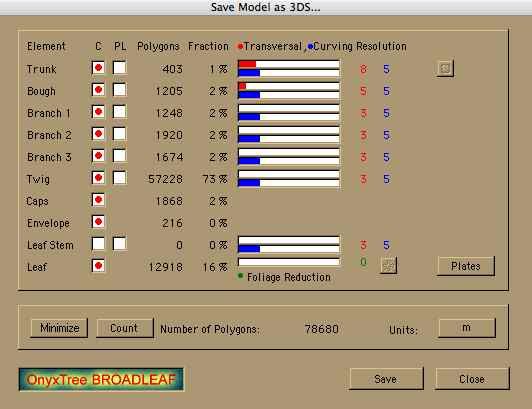Click the Leaf polygon count 12918
Image resolution: width=532 pixels, height=409 pixels.
(166, 267)
